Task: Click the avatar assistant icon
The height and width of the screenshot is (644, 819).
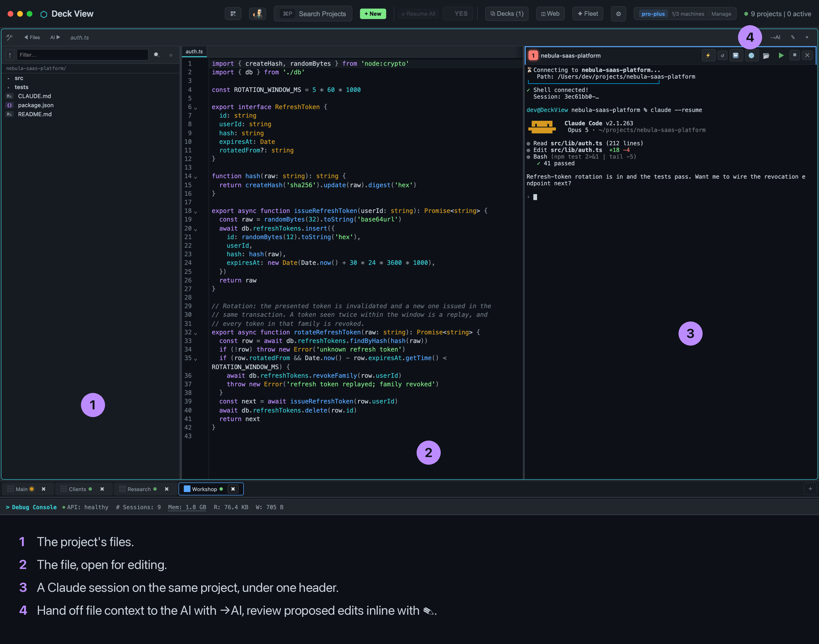Action: pos(258,14)
